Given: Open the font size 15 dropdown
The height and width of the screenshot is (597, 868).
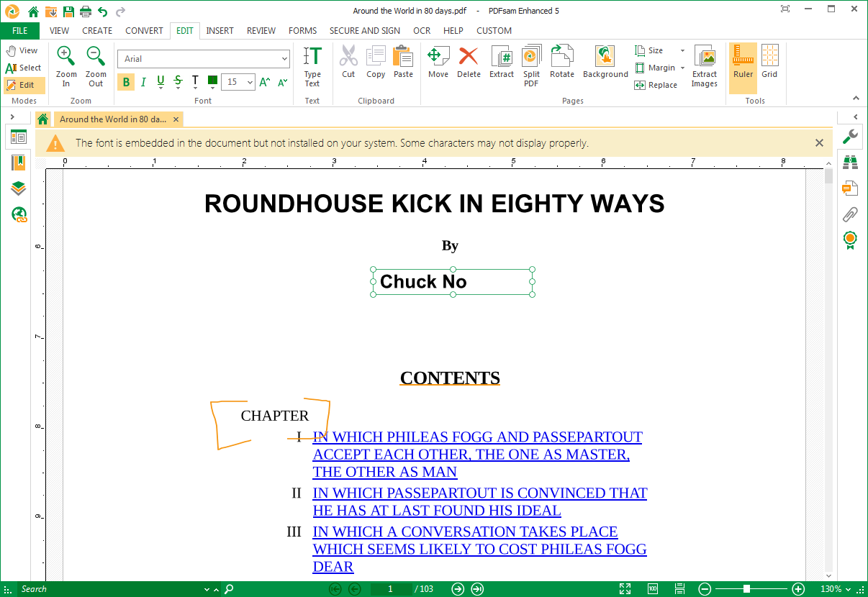Looking at the screenshot, I should 250,82.
